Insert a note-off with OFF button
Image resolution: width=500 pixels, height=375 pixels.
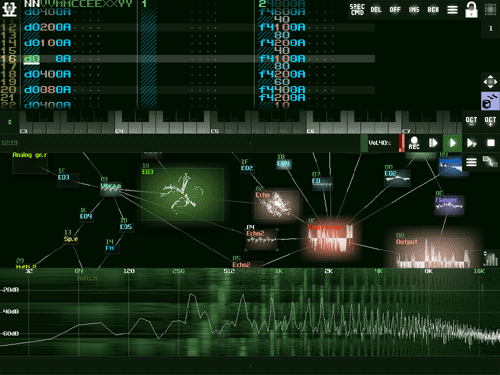tap(395, 10)
